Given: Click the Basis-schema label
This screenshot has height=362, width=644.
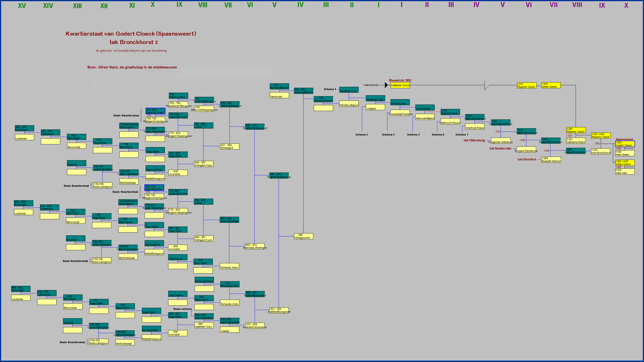Looking at the screenshot, I should (x=183, y=309).
